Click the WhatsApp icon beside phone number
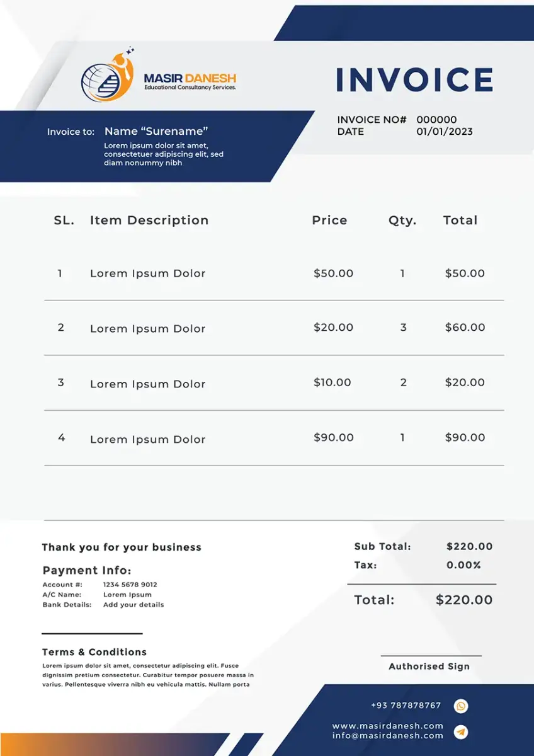 pyautogui.click(x=461, y=706)
